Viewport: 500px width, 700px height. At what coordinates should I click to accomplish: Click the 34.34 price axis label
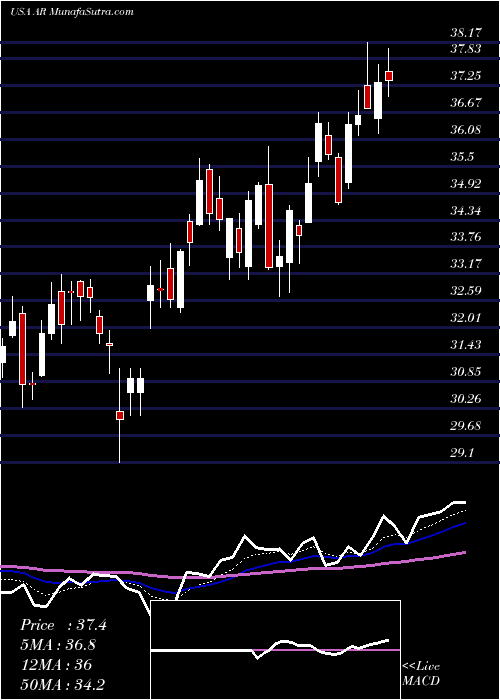pyautogui.click(x=466, y=210)
